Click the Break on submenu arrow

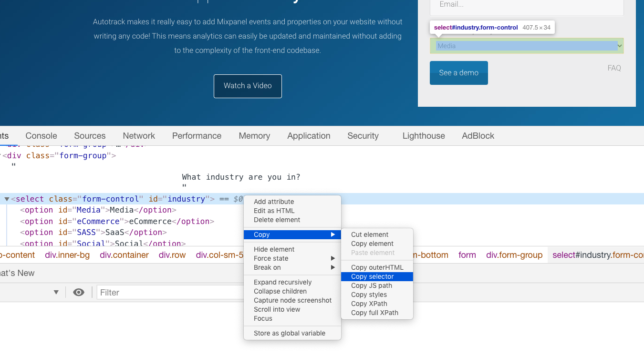(333, 267)
